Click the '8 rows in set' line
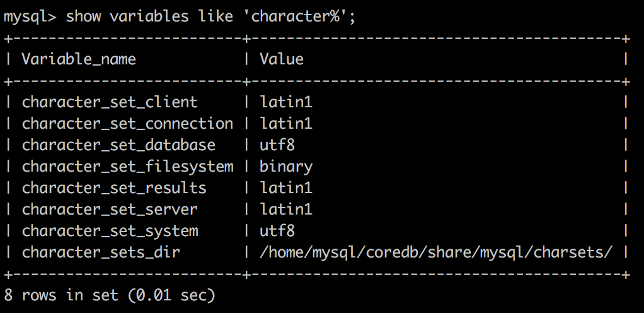The width and height of the screenshot is (644, 313). coord(110,295)
